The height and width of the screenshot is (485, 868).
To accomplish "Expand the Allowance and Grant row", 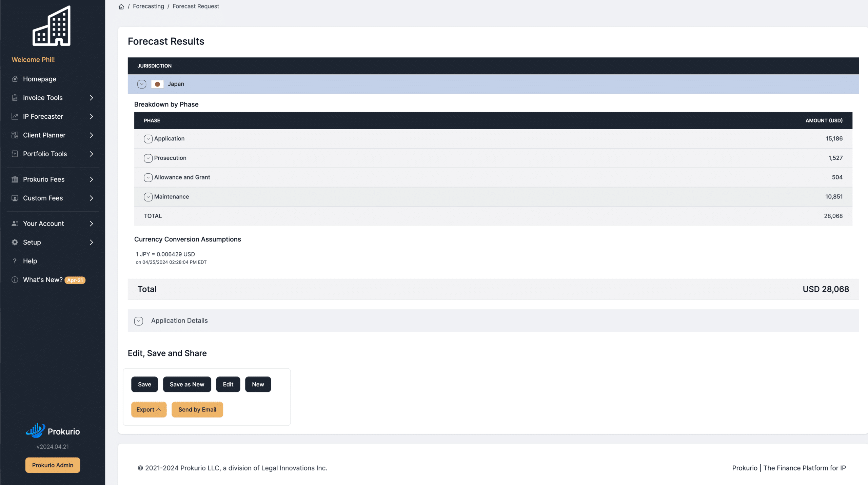I will click(x=148, y=177).
